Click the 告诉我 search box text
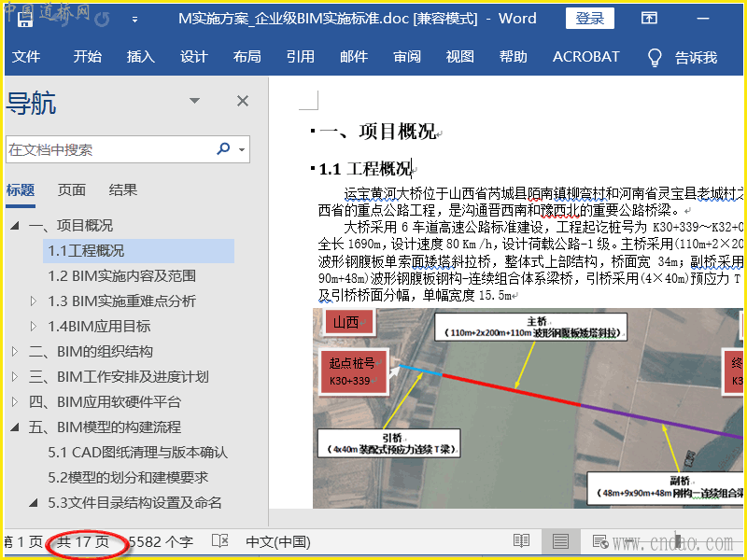This screenshot has width=747, height=560. tap(696, 58)
